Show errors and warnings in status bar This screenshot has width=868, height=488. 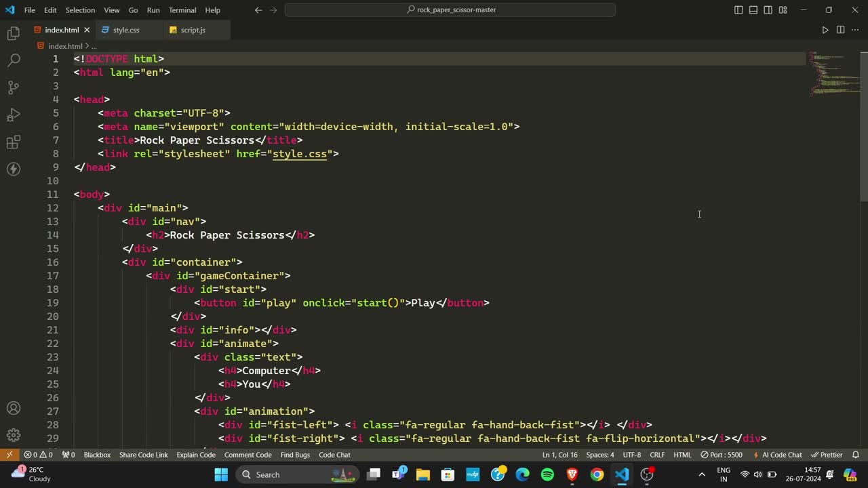(38, 455)
